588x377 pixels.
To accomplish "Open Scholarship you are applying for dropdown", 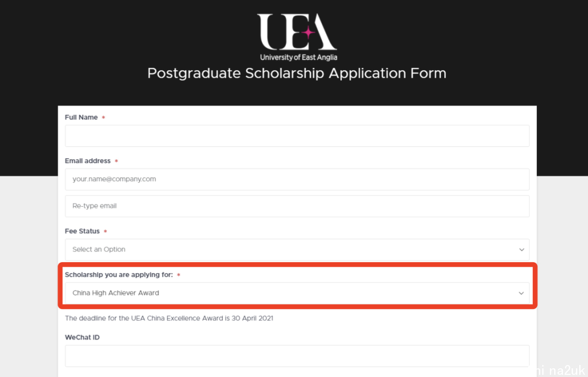I will coord(297,293).
